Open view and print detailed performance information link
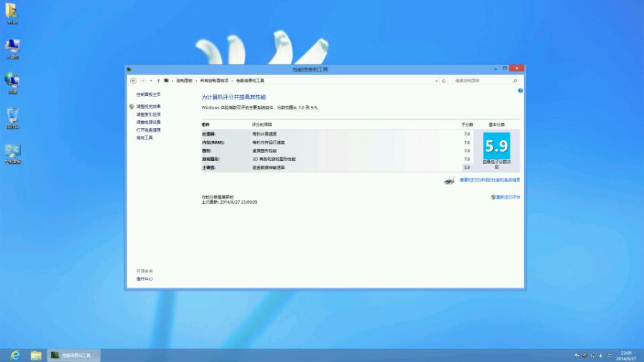The height and width of the screenshot is (362, 644). (489, 180)
